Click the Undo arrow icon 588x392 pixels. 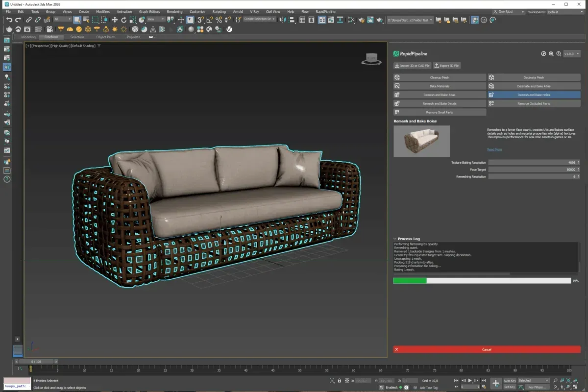[9, 20]
